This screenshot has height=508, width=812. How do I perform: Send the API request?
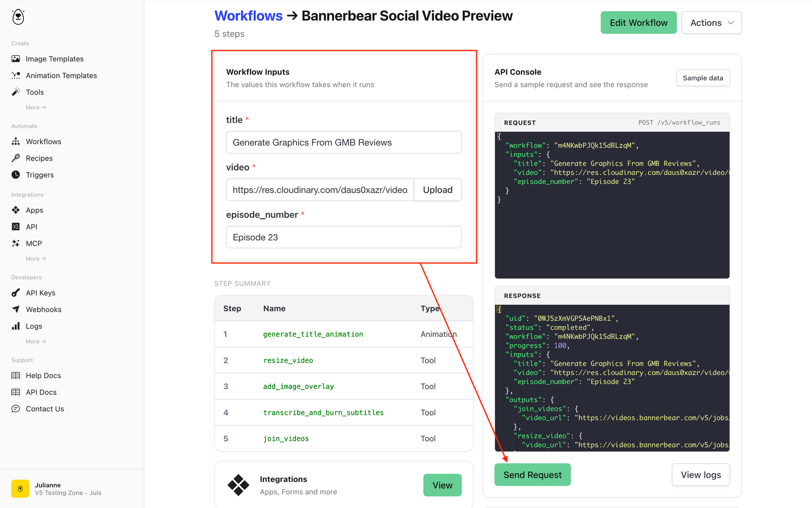(x=532, y=475)
